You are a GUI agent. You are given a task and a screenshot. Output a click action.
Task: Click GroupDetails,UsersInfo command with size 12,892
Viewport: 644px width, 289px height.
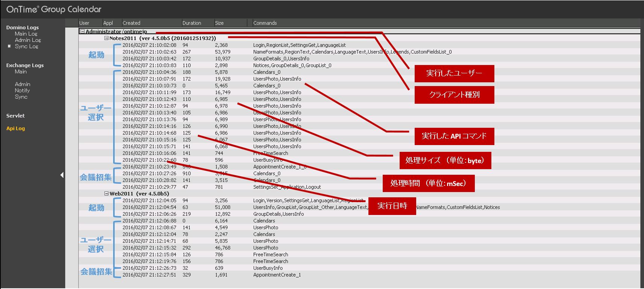[x=278, y=214]
